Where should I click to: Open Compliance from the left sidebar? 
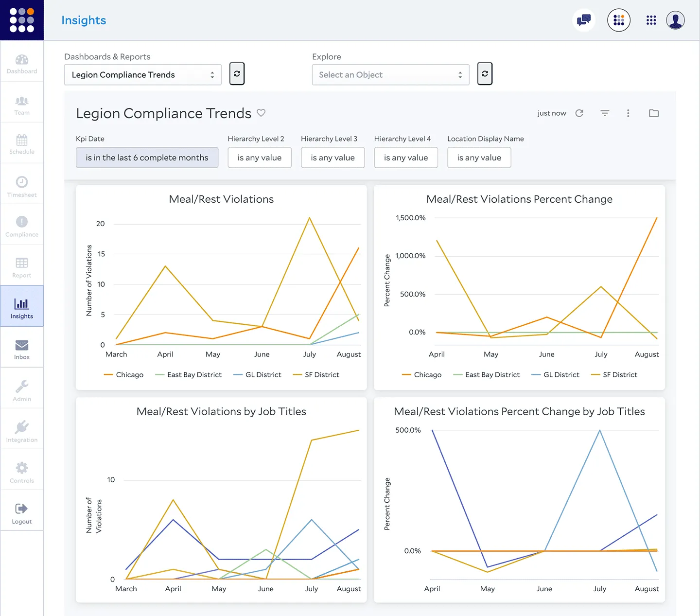pos(22,226)
